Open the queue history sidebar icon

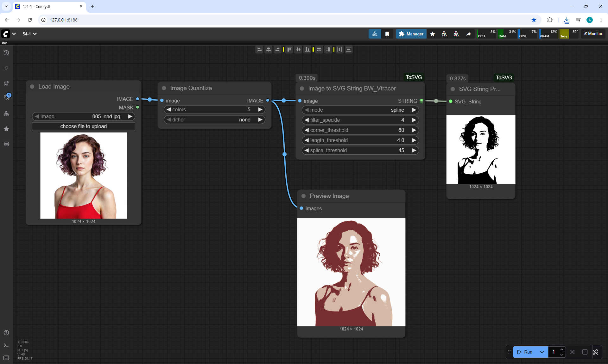point(6,53)
